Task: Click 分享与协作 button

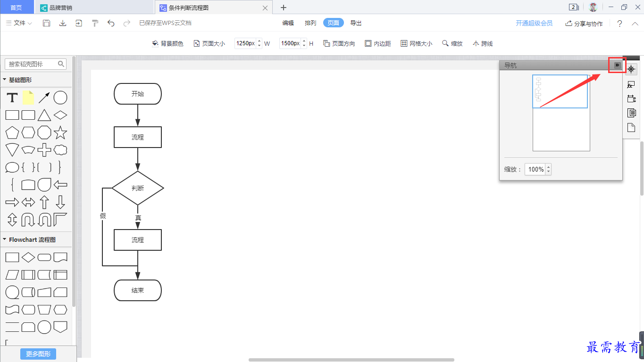Action: click(584, 24)
